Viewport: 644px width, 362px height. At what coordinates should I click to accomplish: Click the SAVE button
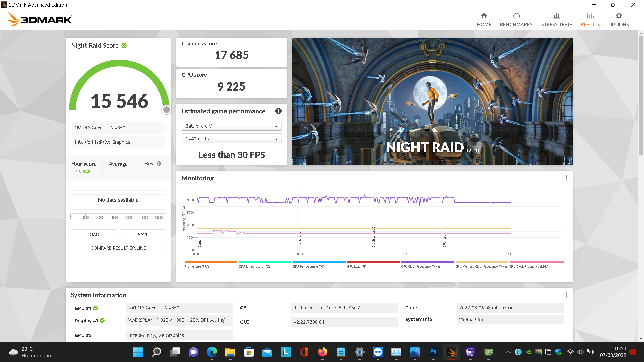[143, 235]
